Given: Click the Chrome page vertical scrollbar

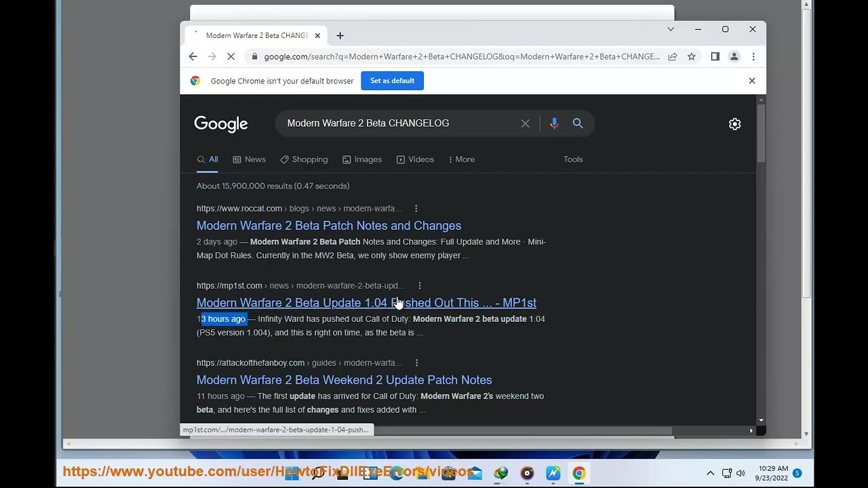Looking at the screenshot, I should 761,133.
